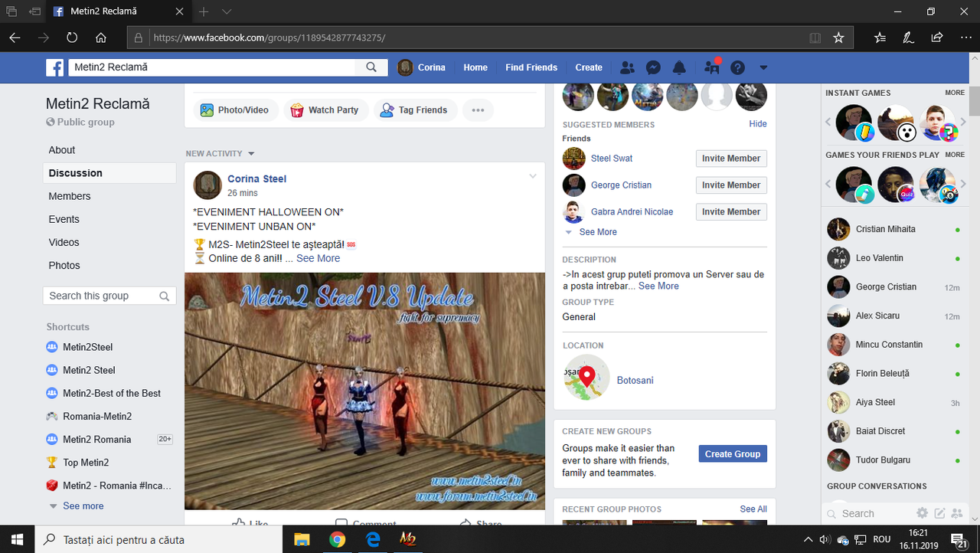
Task: Open the Windows notification center
Action: pos(958,539)
